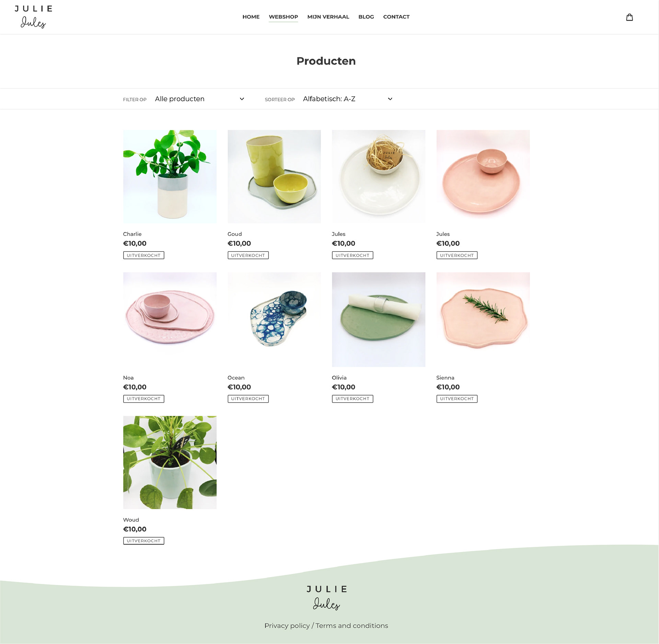Click the Julie Jules header logo
The height and width of the screenshot is (644, 659).
[33, 16]
